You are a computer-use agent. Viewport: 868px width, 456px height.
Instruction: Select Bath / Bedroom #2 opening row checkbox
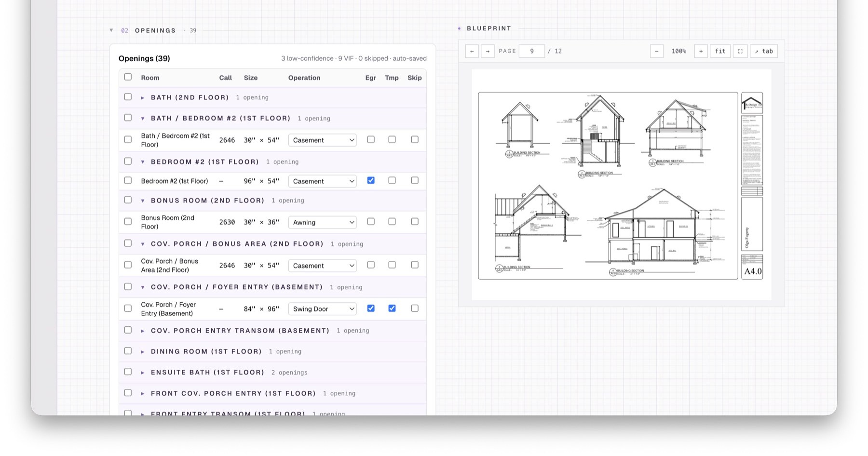(x=128, y=139)
